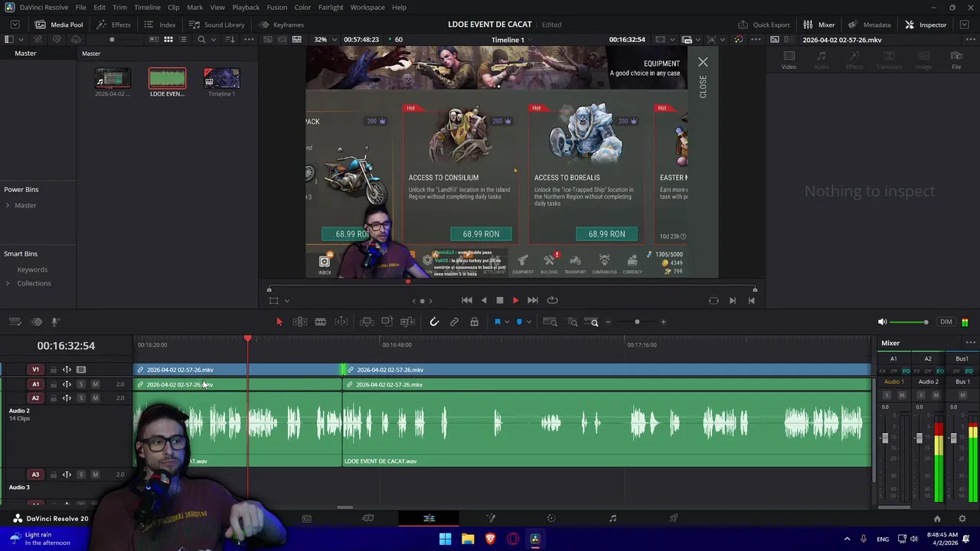The height and width of the screenshot is (551, 980).
Task: Click the speaker mute icon
Action: (882, 322)
